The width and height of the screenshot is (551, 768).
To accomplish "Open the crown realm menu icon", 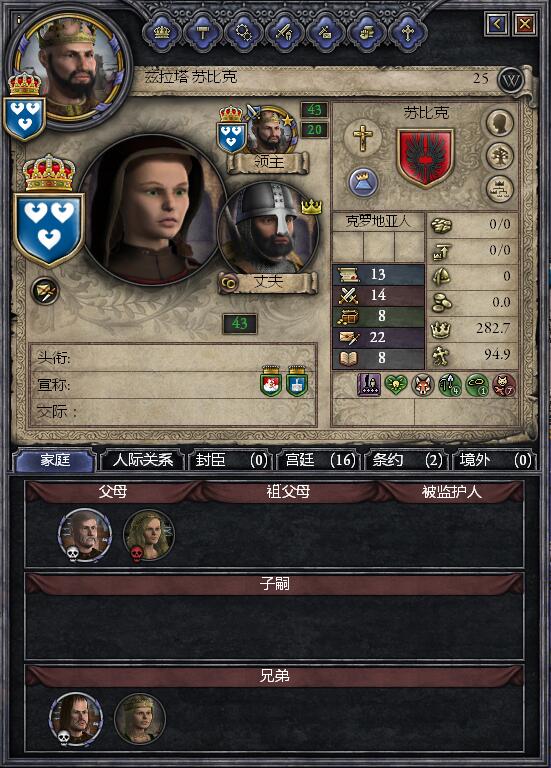I will (162, 33).
